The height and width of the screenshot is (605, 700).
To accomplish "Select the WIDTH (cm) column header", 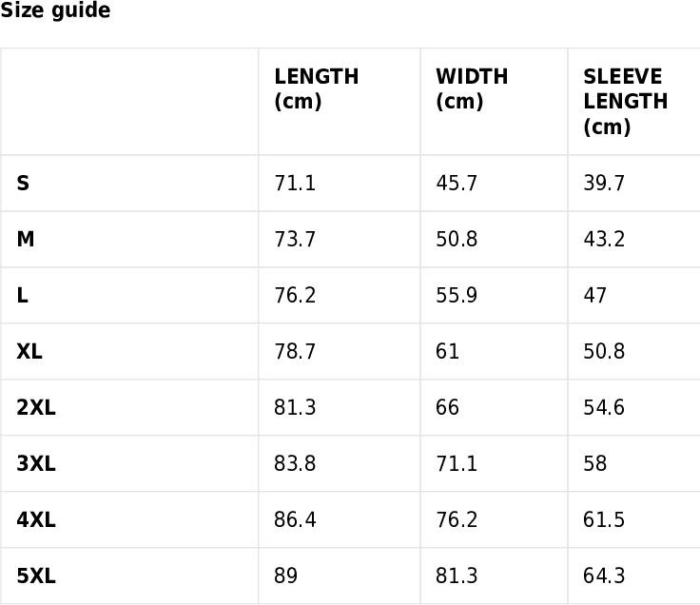I will [472, 88].
